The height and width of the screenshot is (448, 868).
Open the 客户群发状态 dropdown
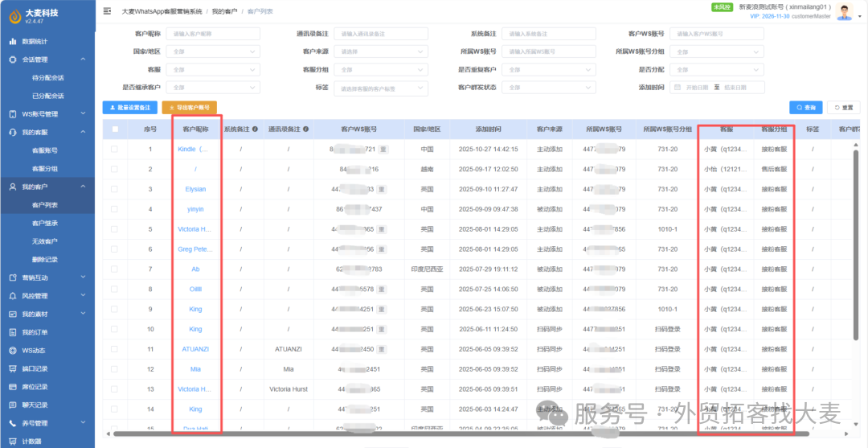549,88
